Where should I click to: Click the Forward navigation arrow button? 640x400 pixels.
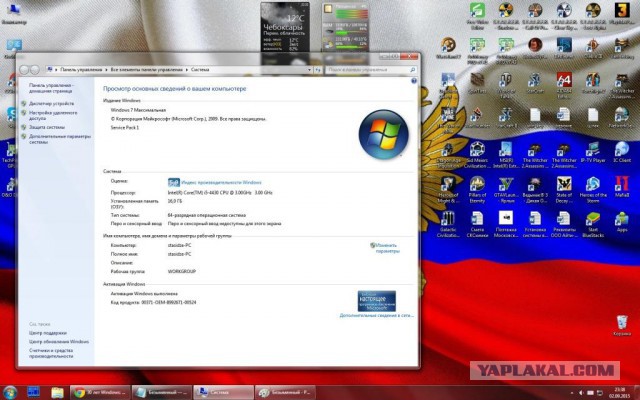(x=35, y=70)
